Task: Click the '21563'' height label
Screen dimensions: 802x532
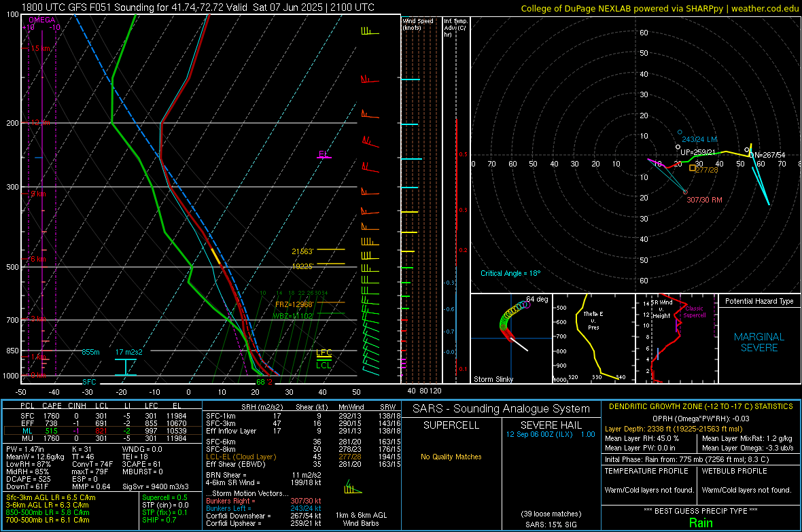Action: [x=302, y=251]
